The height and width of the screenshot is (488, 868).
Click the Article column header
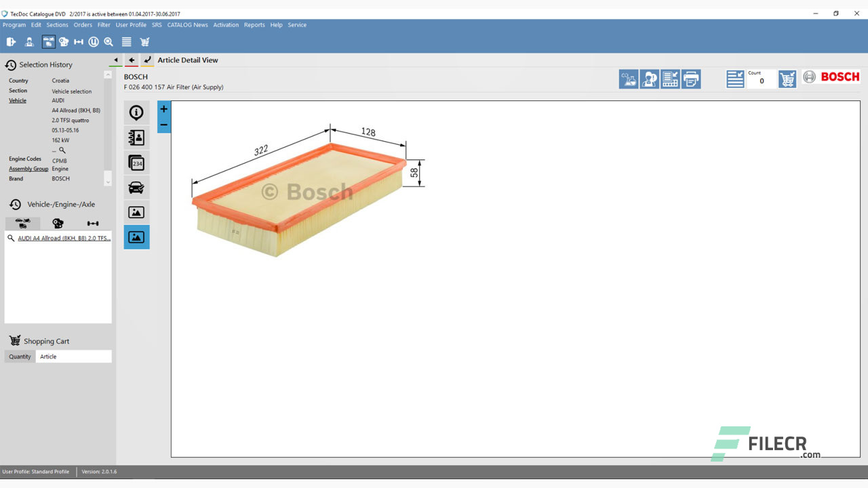click(x=73, y=357)
